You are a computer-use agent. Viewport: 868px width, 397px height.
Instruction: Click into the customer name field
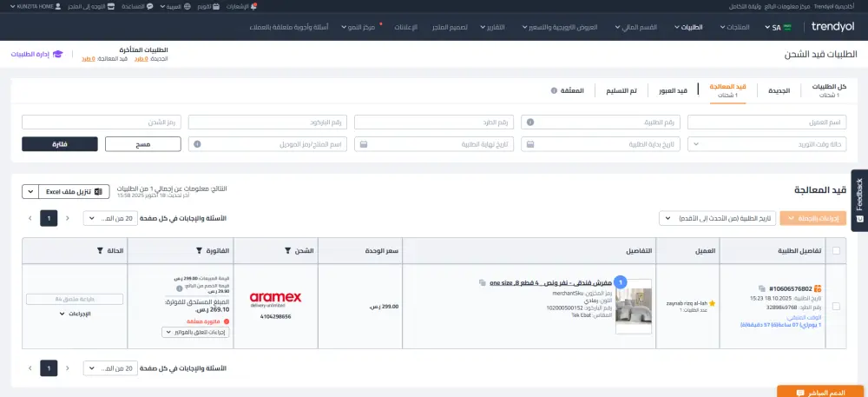(766, 122)
